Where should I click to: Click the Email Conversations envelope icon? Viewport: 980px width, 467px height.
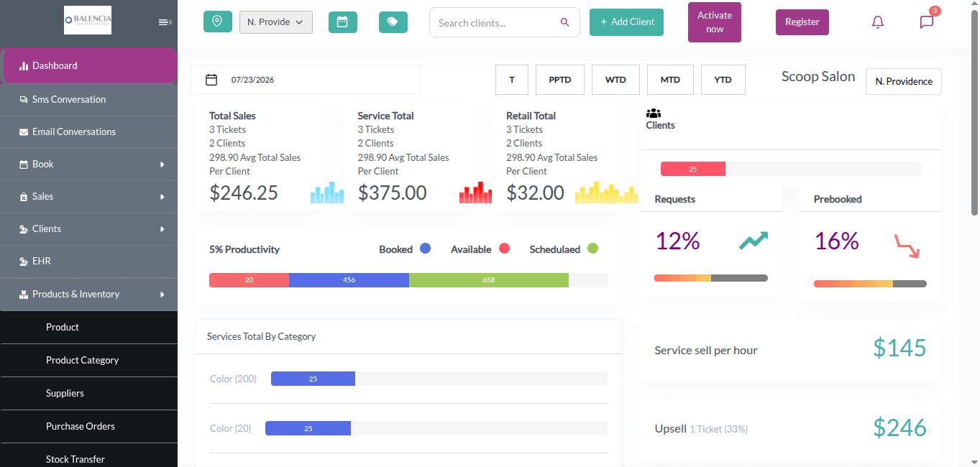(x=24, y=132)
